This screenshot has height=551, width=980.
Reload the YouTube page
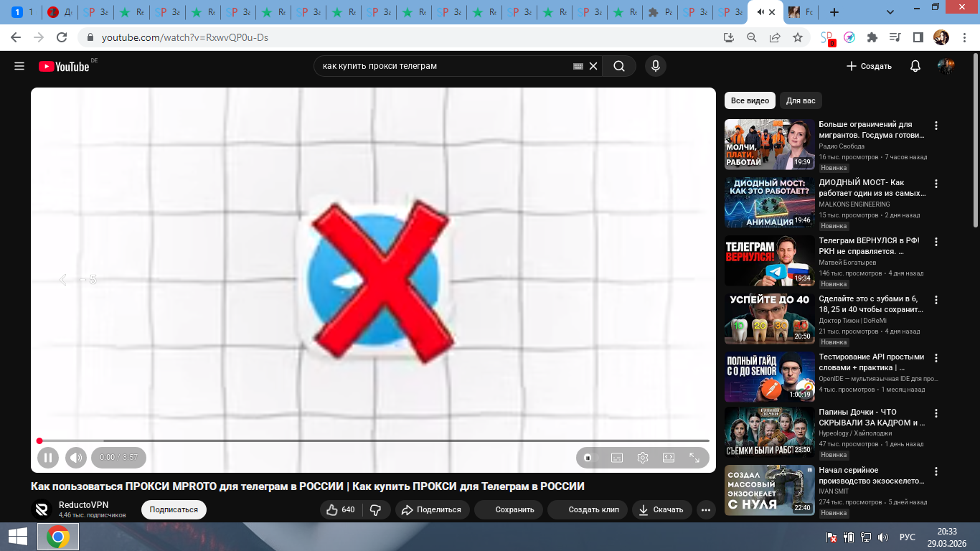62,37
